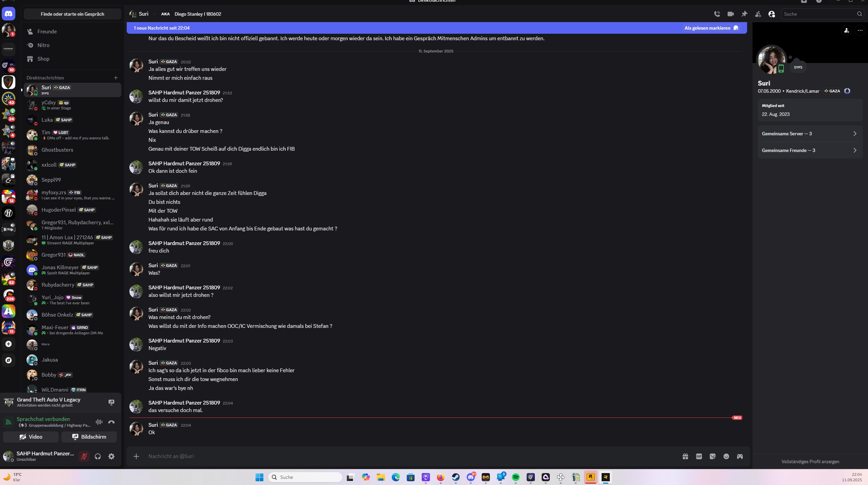
Task: Toggle headphone deafen in user panel
Action: coord(98,456)
